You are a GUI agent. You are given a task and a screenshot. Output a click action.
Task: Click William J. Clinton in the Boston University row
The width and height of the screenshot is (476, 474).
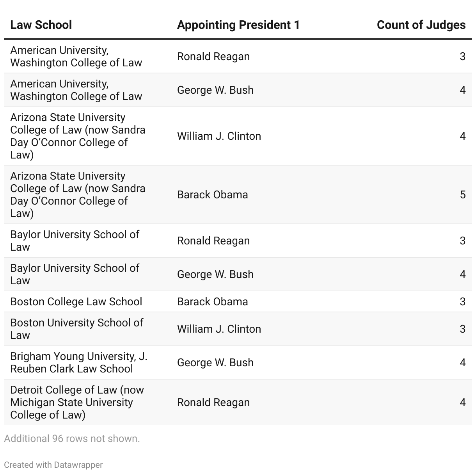click(x=219, y=329)
